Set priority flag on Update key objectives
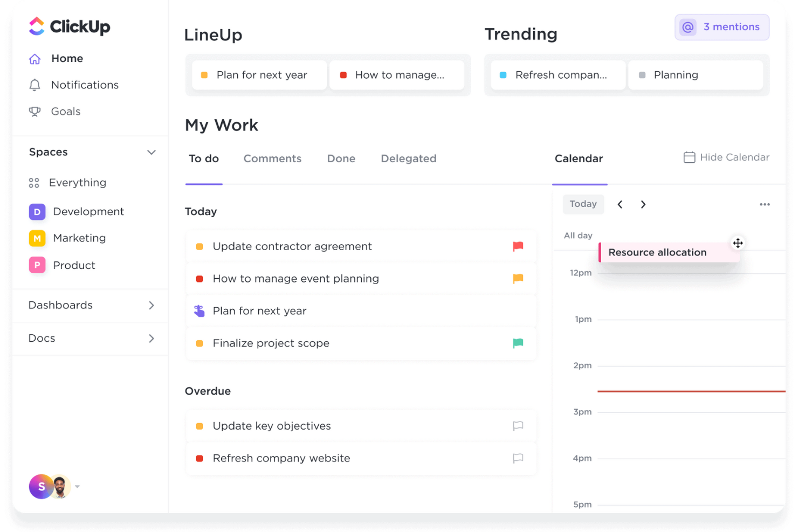Image resolution: width=798 pixels, height=532 pixels. [518, 426]
